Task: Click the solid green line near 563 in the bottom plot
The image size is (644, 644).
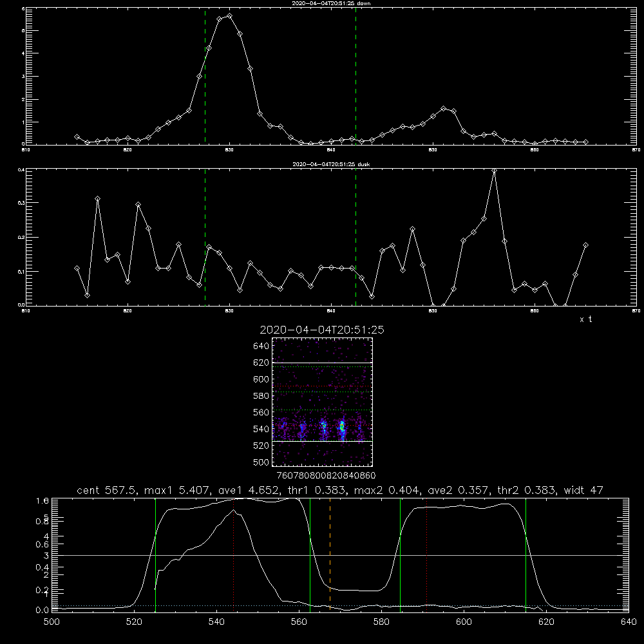Action: pos(310,555)
